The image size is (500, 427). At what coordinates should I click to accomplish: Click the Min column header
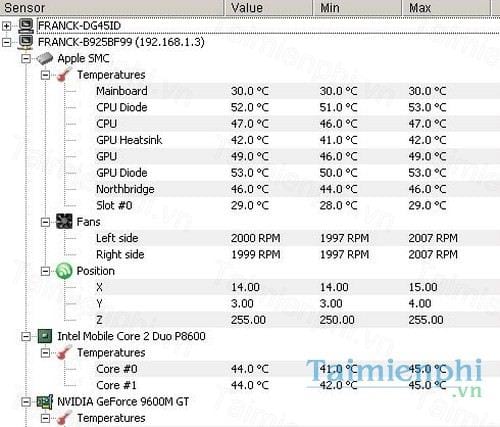coord(357,8)
